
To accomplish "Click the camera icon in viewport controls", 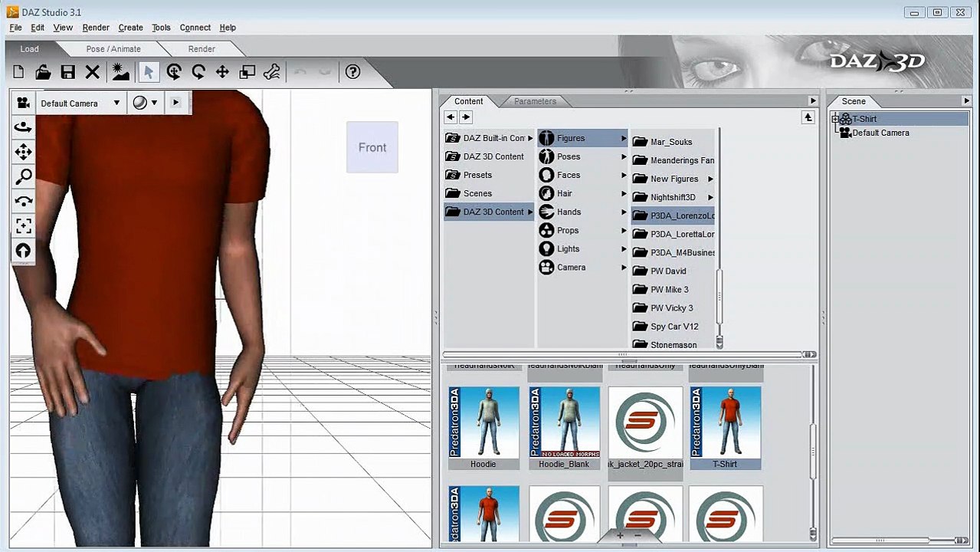I will pyautogui.click(x=23, y=103).
